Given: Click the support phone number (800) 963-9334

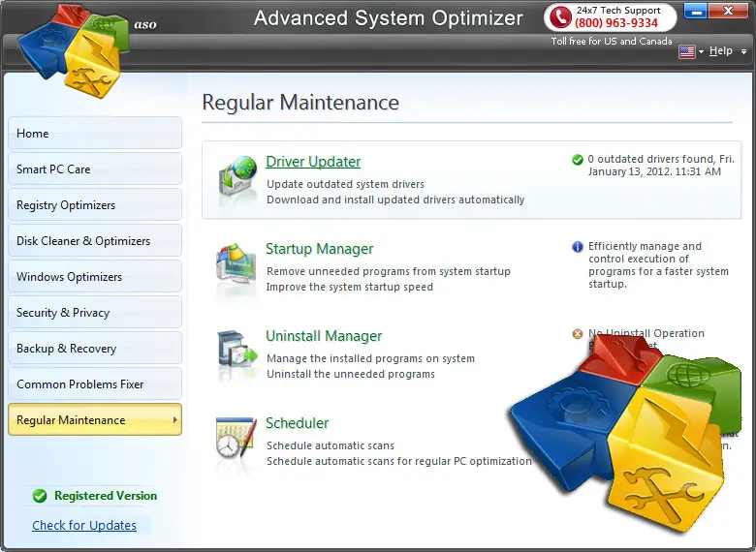Looking at the screenshot, I should point(616,22).
